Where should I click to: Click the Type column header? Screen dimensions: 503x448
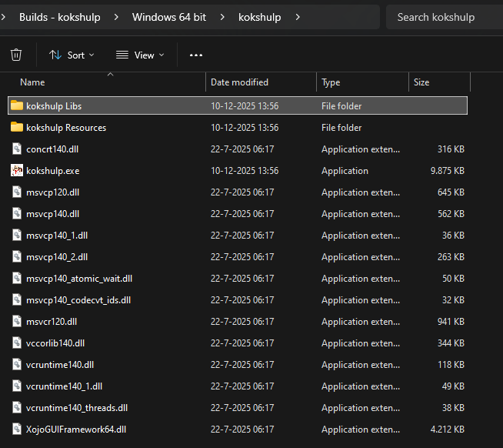coord(331,82)
